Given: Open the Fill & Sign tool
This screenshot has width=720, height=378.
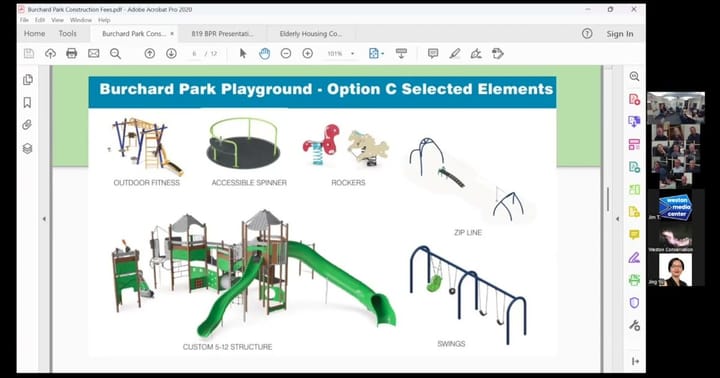Looking at the screenshot, I should [634, 257].
